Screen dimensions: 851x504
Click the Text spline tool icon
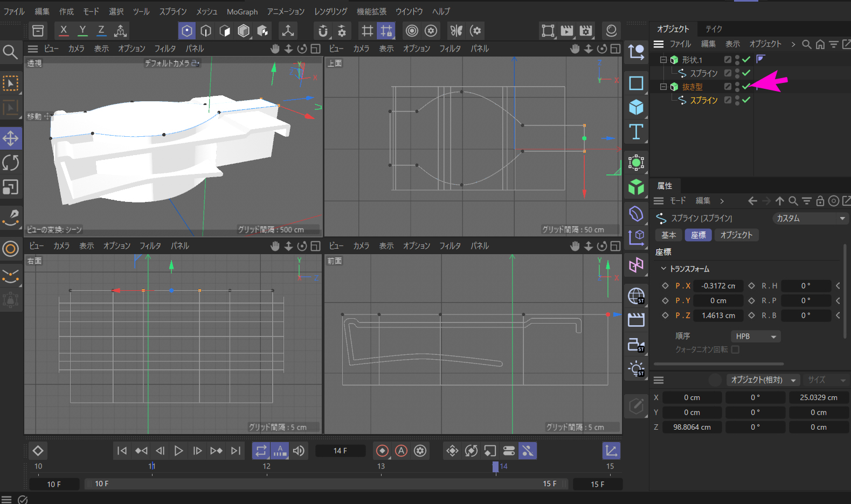tap(636, 132)
